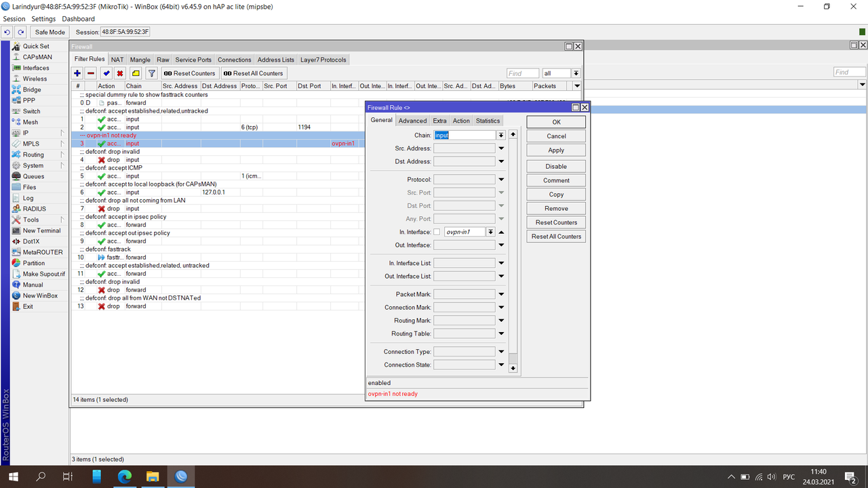
Task: Open PPP in the sidebar
Action: coord(29,100)
